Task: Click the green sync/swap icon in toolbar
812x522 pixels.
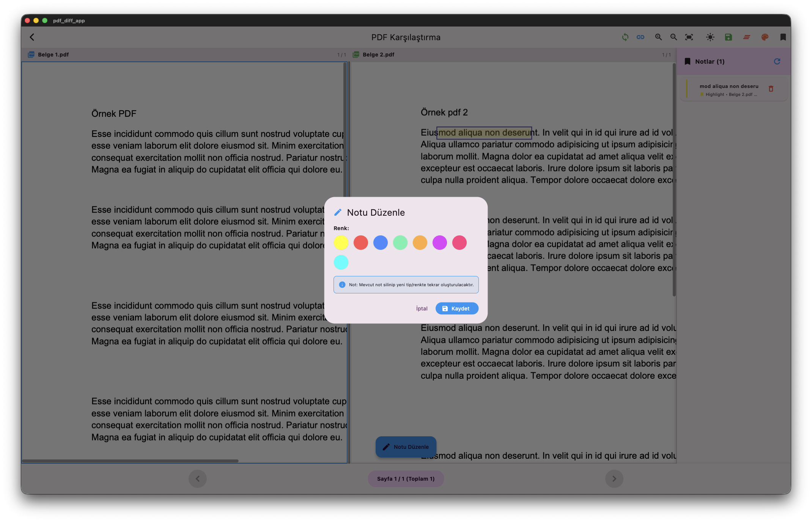Action: point(625,37)
